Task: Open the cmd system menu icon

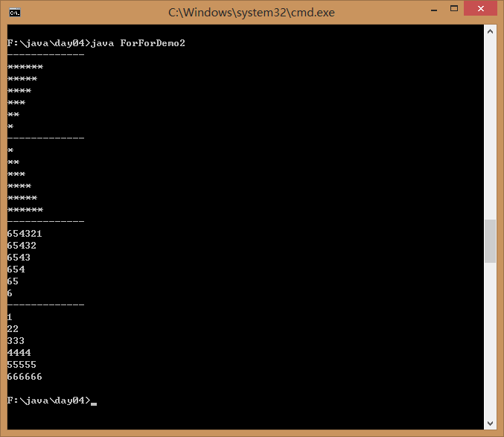Action: [15, 13]
